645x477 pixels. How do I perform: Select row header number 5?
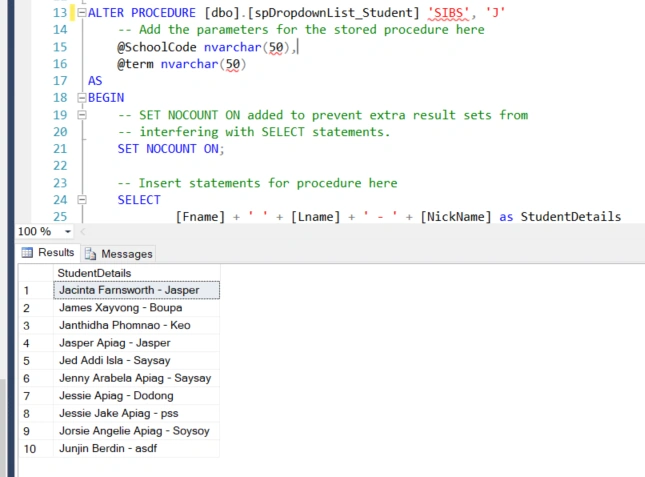point(36,361)
